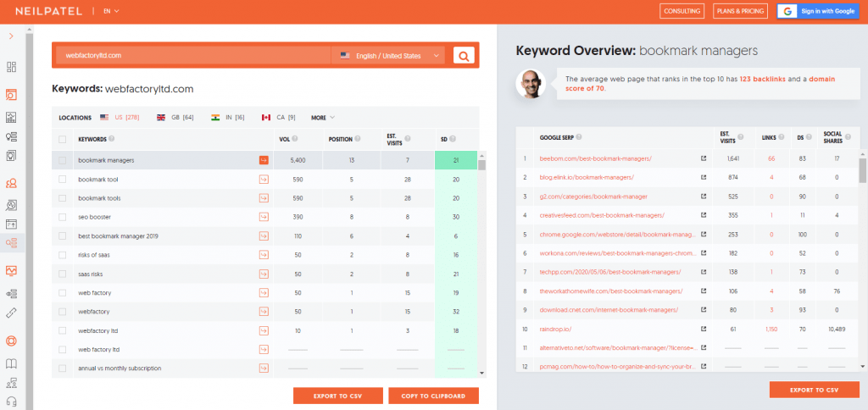The width and height of the screenshot is (868, 410).
Task: Open external link icon for raindrop.io result
Action: point(704,329)
